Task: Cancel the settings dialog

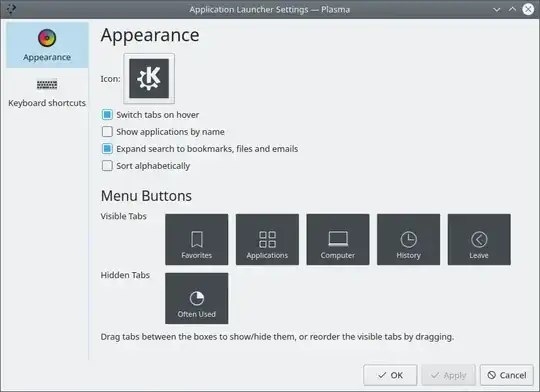Action: pyautogui.click(x=507, y=375)
